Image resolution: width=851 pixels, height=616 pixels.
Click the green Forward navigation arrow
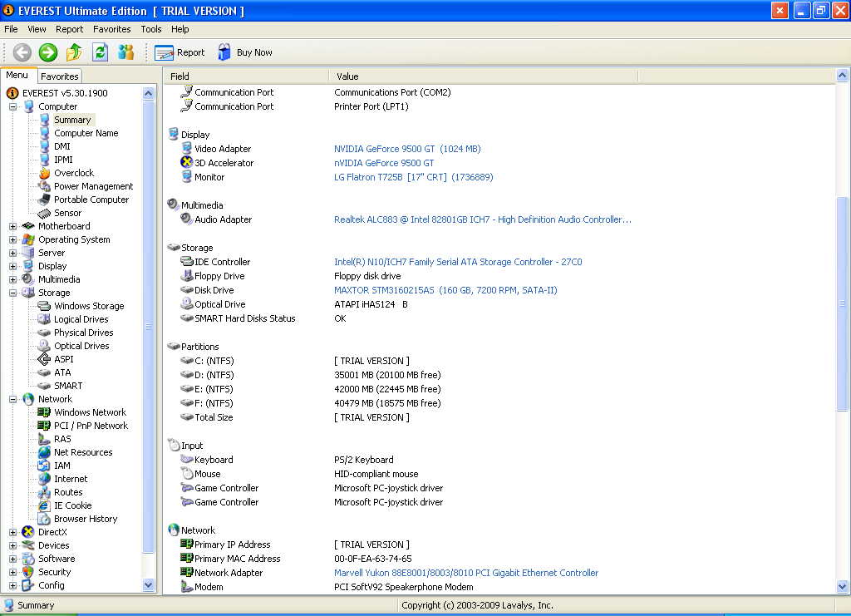pos(48,52)
